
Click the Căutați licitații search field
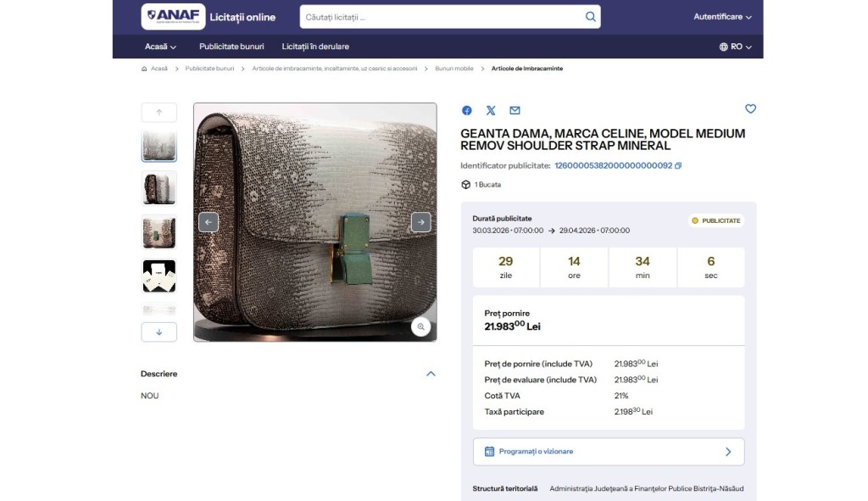coord(441,17)
